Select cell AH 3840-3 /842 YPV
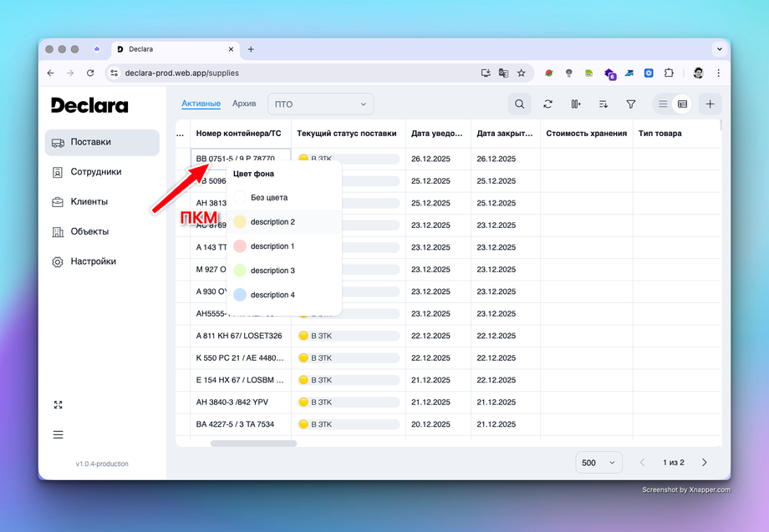 [x=241, y=402]
